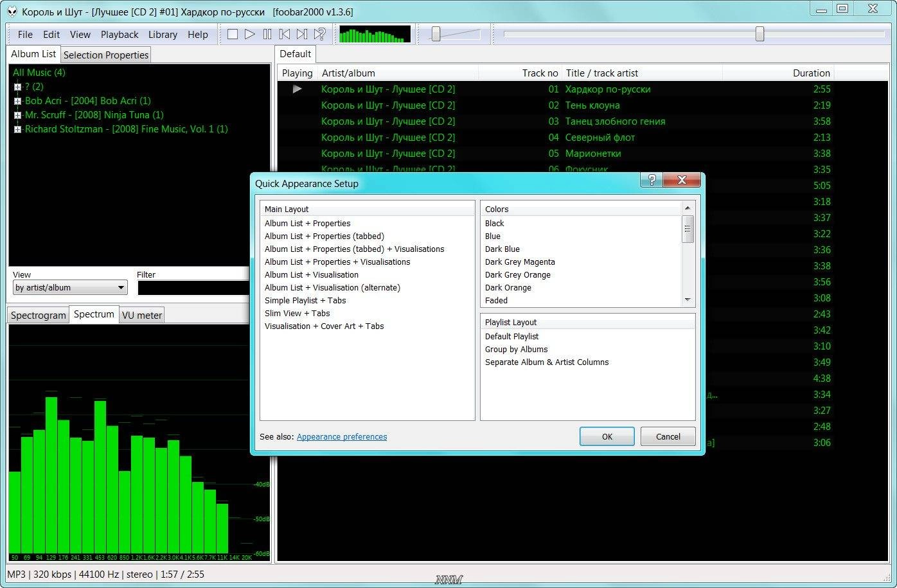897x588 pixels.
Task: Select 'Album List + Properties' layout
Action: (x=308, y=224)
